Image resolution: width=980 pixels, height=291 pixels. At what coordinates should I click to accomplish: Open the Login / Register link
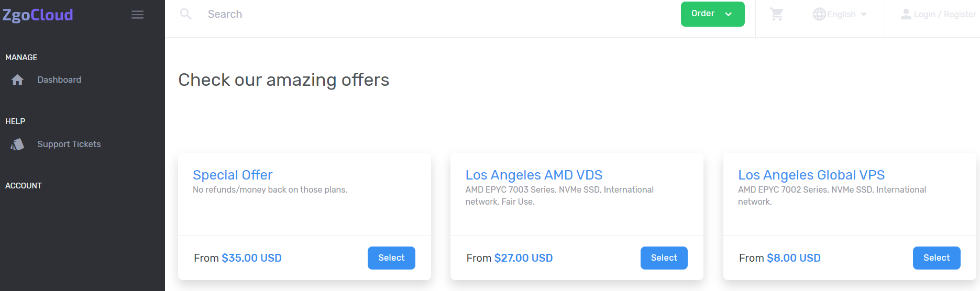click(945, 15)
